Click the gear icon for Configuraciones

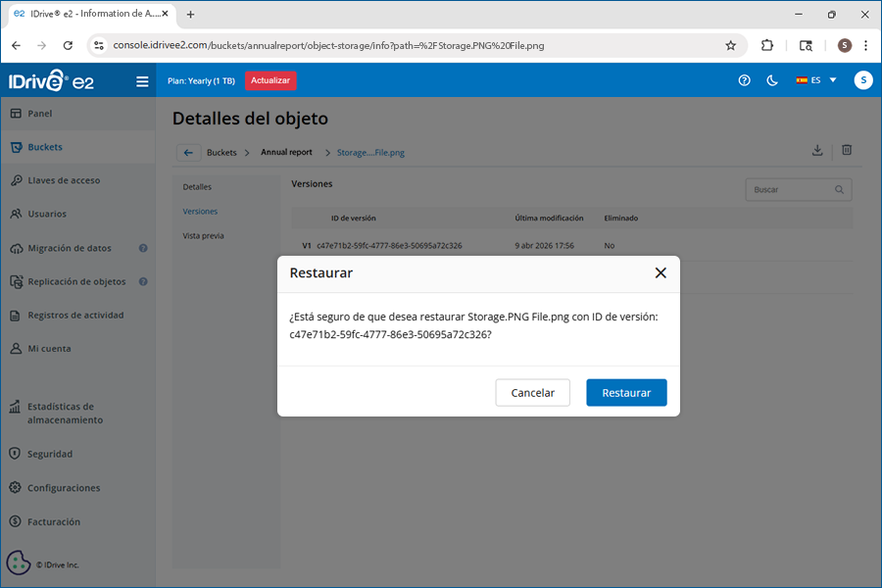pyautogui.click(x=15, y=487)
